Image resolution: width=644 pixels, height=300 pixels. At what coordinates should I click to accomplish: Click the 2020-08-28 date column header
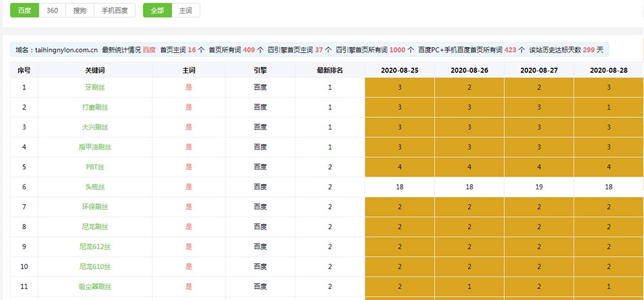608,70
